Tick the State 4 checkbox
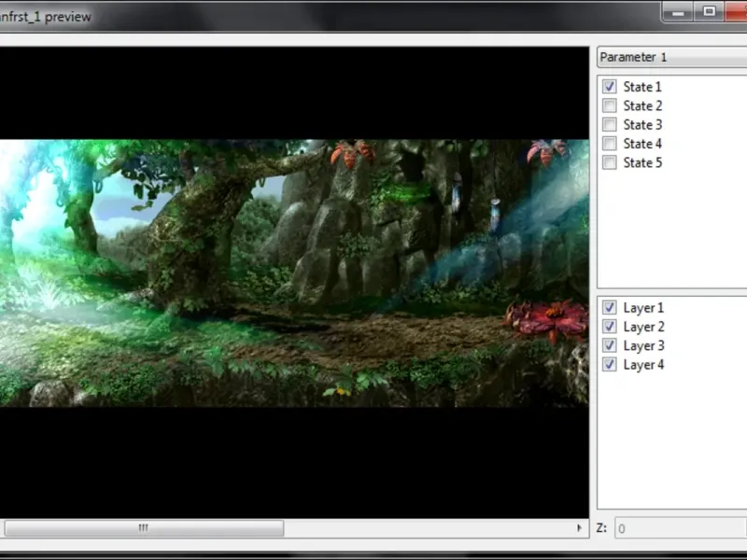747x560 pixels. pos(609,144)
